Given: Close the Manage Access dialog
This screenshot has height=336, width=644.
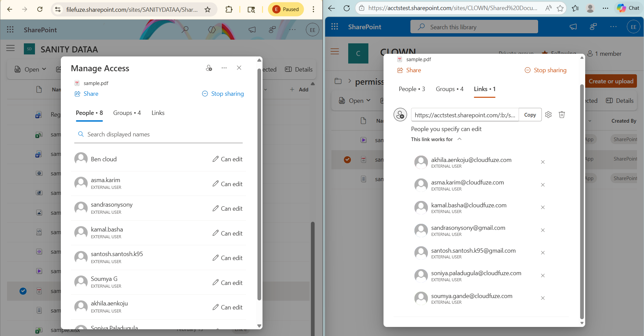Looking at the screenshot, I should tap(239, 68).
